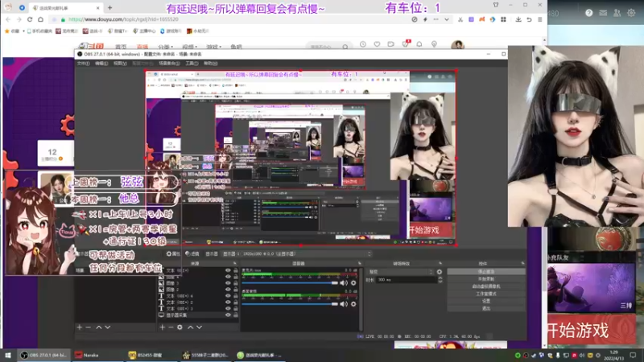Toggle lock on 显示器采集 source

(x=236, y=315)
